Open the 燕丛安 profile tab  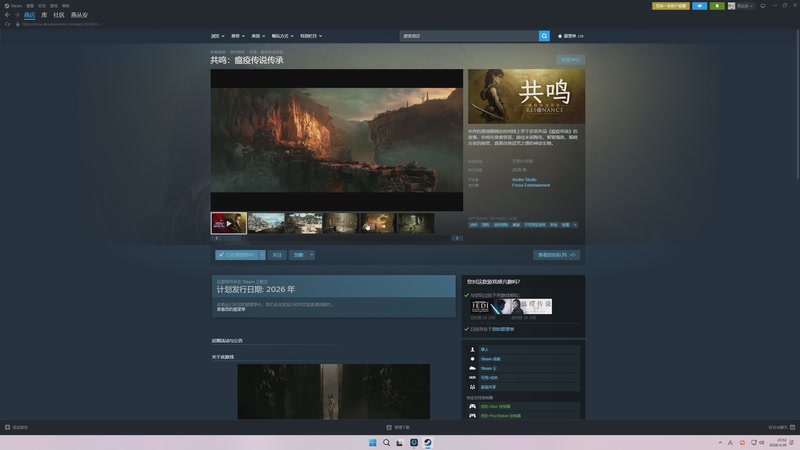(x=79, y=15)
